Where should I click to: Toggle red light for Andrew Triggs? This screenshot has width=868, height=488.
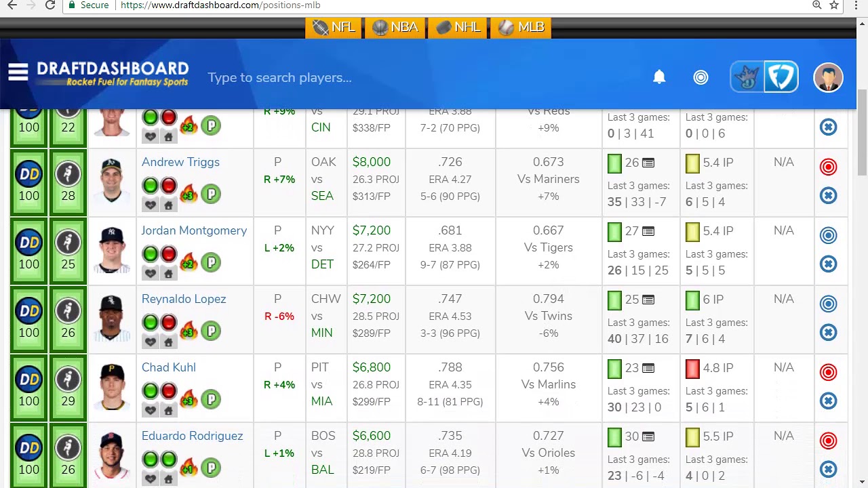click(169, 185)
